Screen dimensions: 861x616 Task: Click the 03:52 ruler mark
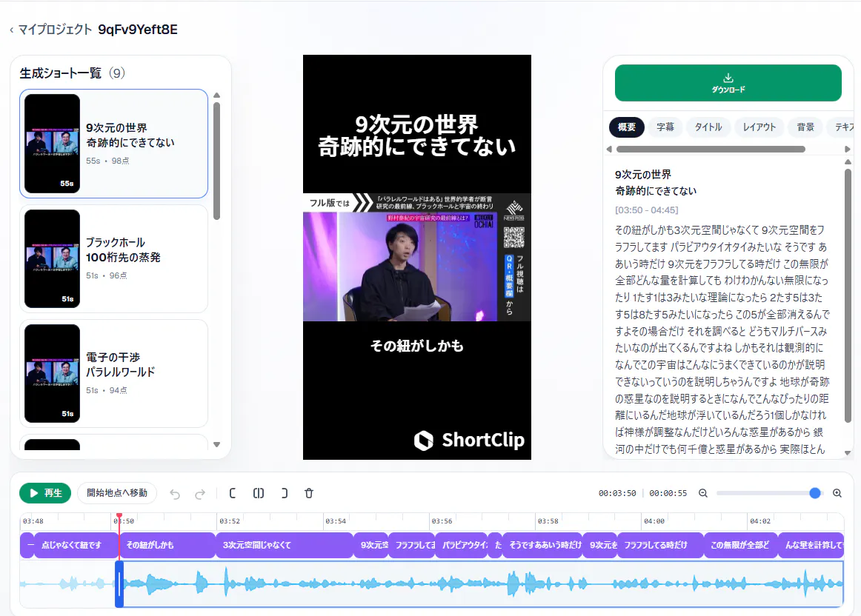230,521
